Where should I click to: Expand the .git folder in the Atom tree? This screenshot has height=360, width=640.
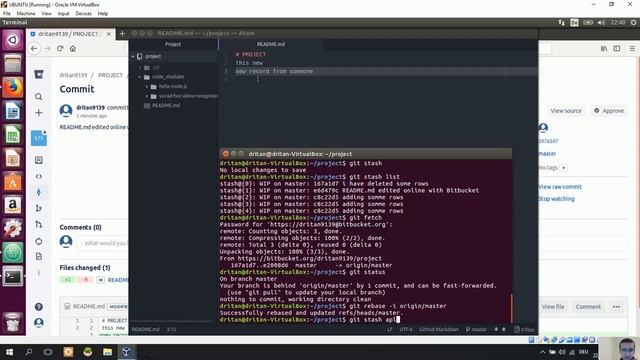(140, 67)
